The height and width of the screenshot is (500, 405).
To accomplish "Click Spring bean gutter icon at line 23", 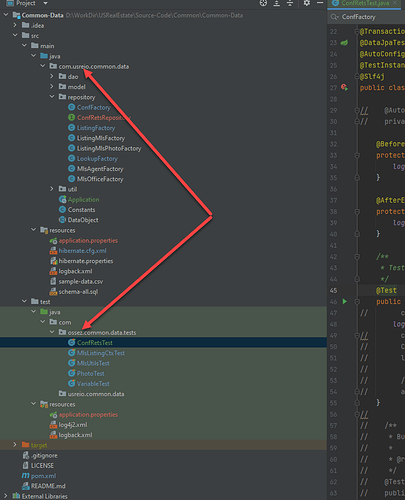I will coord(344,43).
